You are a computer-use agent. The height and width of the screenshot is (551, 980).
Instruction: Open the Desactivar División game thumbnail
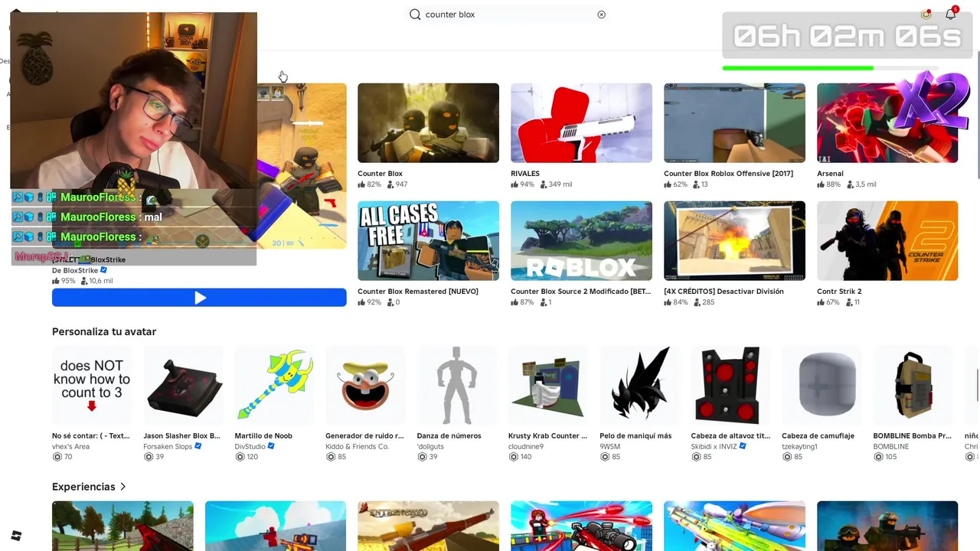tap(734, 241)
